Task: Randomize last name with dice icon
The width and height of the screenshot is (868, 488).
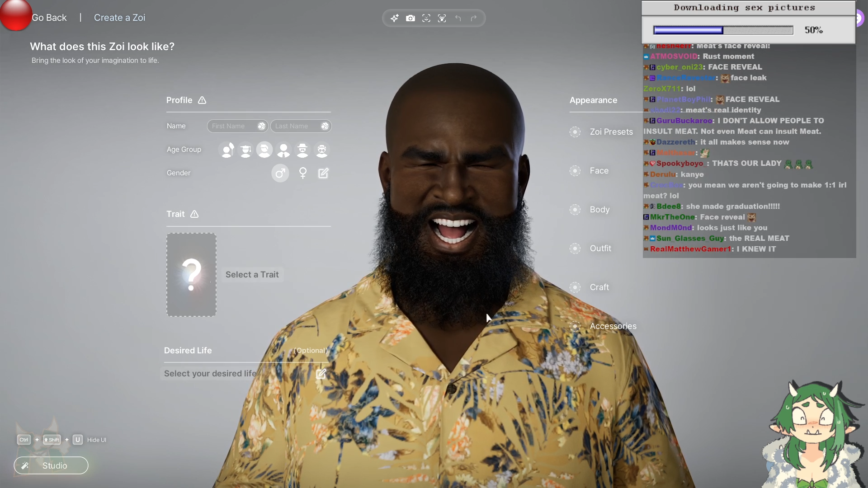Action: 325,126
